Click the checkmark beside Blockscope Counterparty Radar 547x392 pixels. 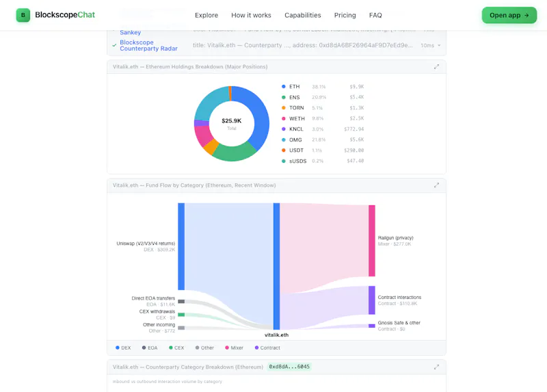point(114,45)
